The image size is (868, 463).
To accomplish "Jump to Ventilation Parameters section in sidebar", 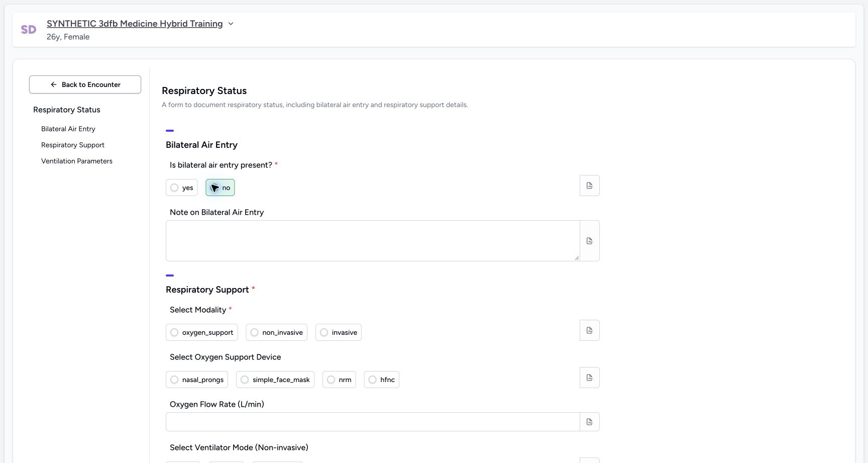I will point(77,161).
